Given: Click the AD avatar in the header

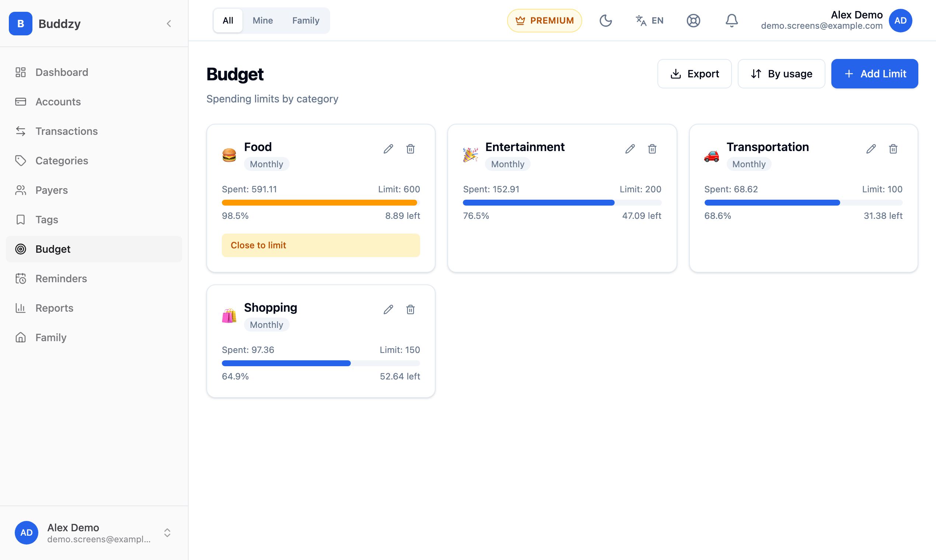Looking at the screenshot, I should (x=900, y=20).
